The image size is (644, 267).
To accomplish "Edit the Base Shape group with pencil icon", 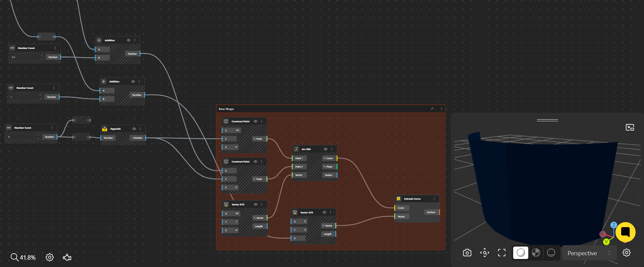I will pyautogui.click(x=432, y=109).
